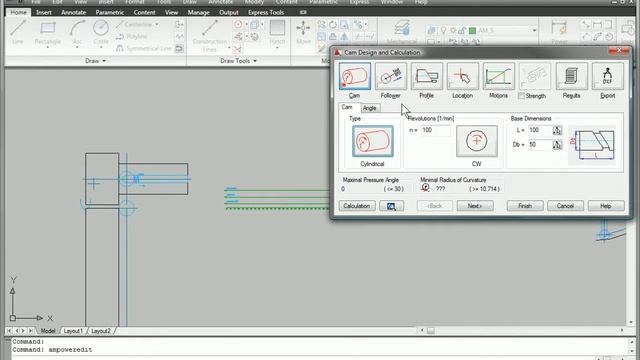
Task: Click the Db base dimension field
Action: (540, 144)
